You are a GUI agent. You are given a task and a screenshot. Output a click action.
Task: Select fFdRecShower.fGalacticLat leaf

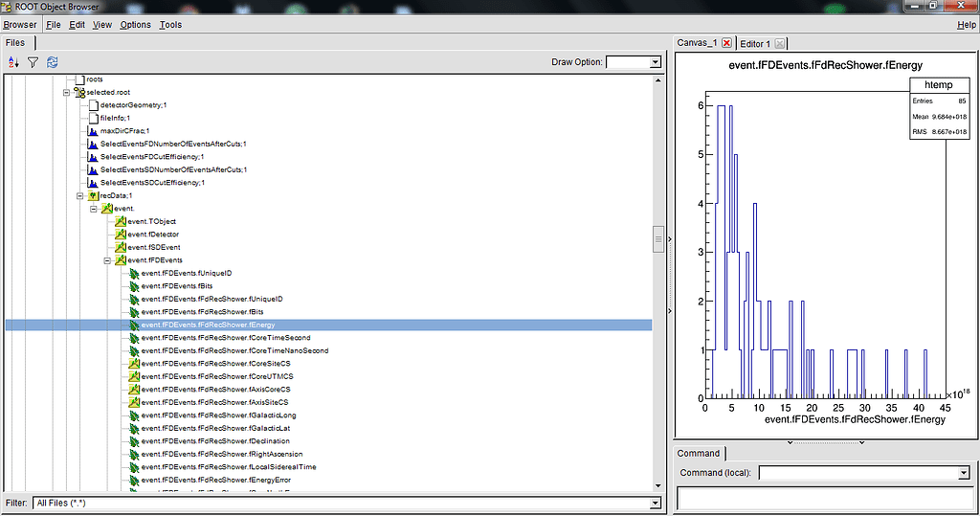(x=215, y=429)
